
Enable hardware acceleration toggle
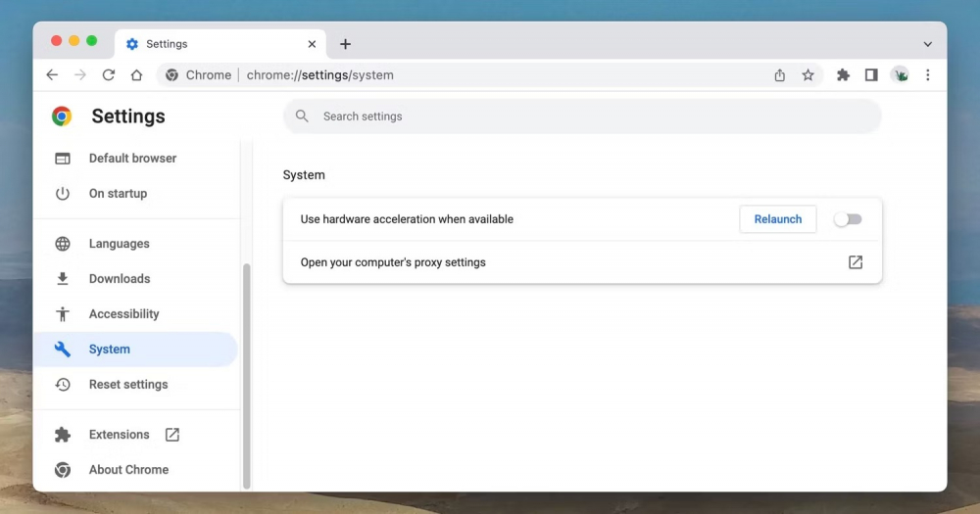click(848, 219)
